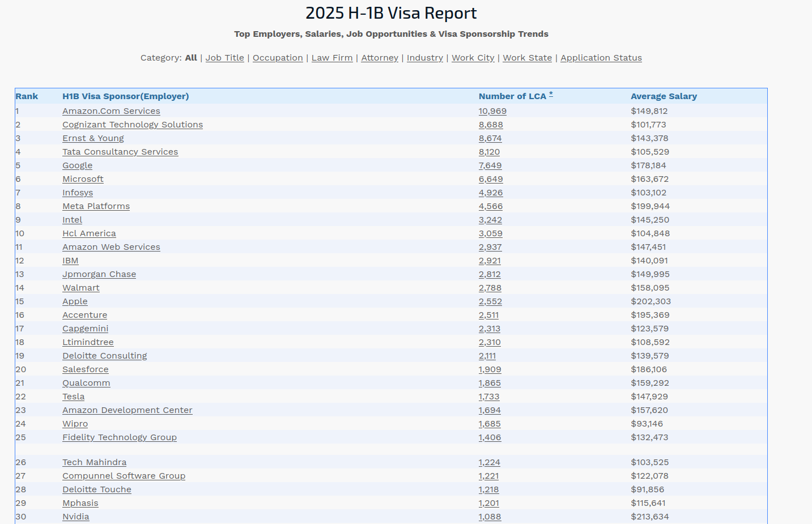Open Infosys LCA count 4,926
812x524 pixels.
(491, 193)
